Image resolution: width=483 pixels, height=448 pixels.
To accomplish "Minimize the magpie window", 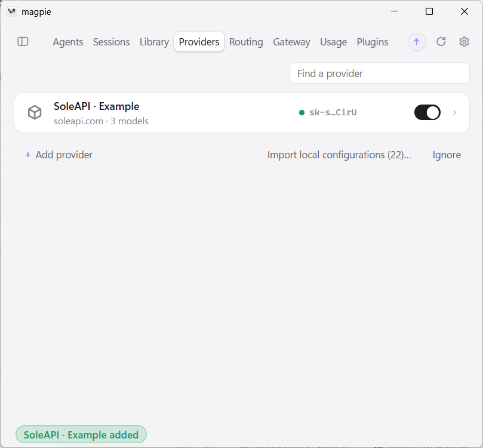I will (x=395, y=11).
